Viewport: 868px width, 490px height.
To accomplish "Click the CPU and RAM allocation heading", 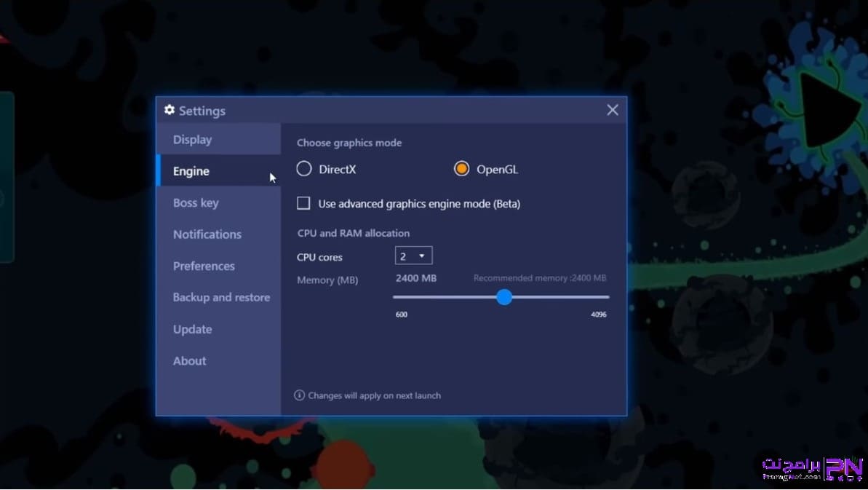I will [353, 233].
